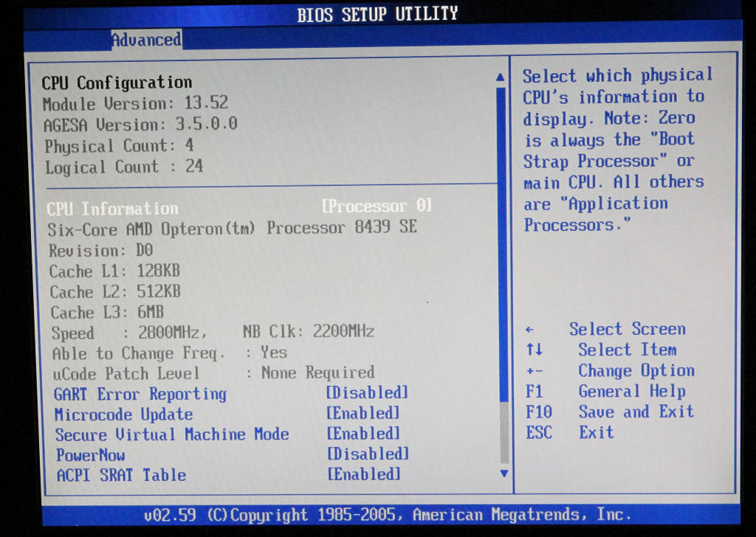This screenshot has width=756, height=537.
Task: Click the left arrow Select Screen key icon
Action: click(x=529, y=330)
